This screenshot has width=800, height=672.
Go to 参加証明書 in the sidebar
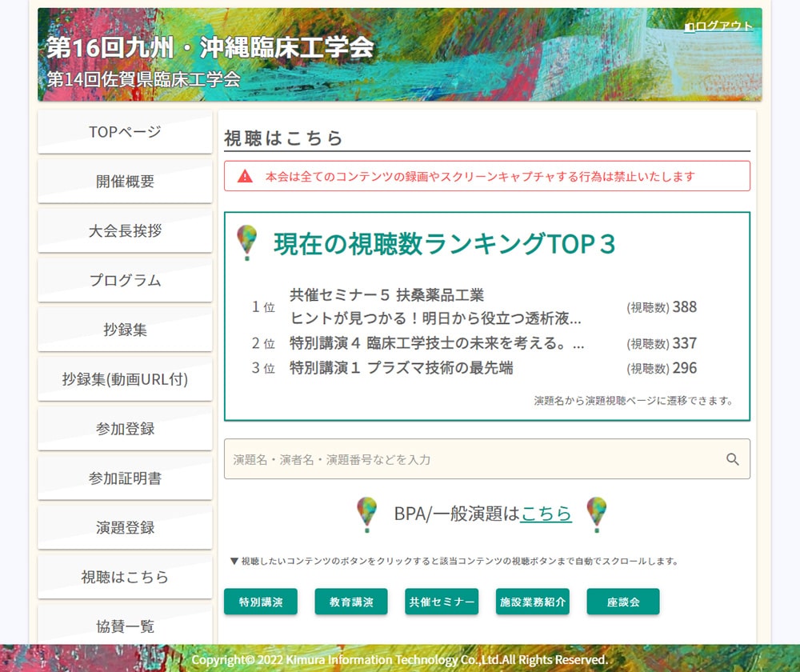[125, 478]
